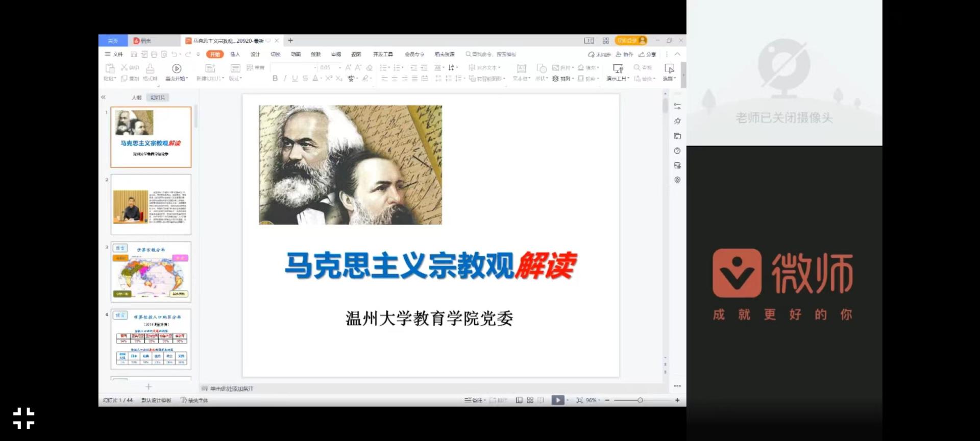This screenshot has width=980, height=441.
Task: Collapse the ribbon with the chevron
Action: [x=677, y=54]
